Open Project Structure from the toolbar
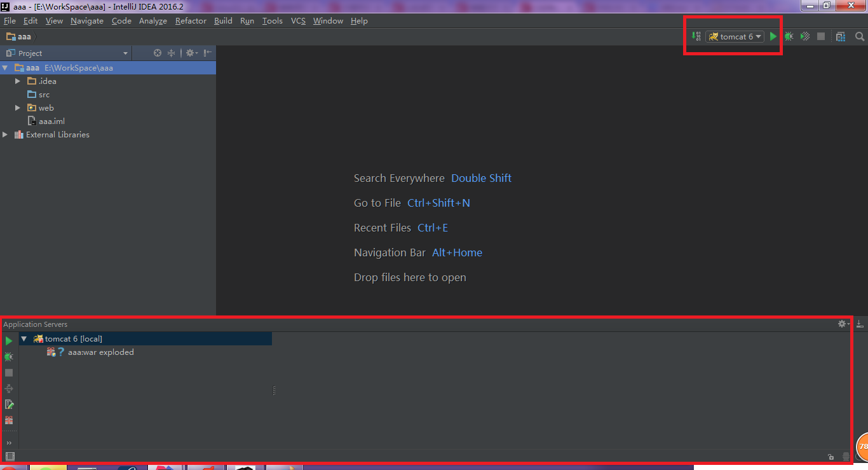Viewport: 868px width, 470px height. click(x=841, y=36)
